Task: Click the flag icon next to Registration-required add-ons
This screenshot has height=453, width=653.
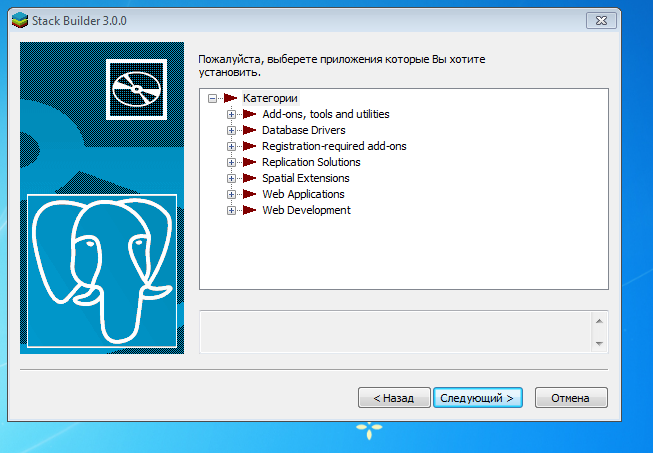Action: point(249,146)
